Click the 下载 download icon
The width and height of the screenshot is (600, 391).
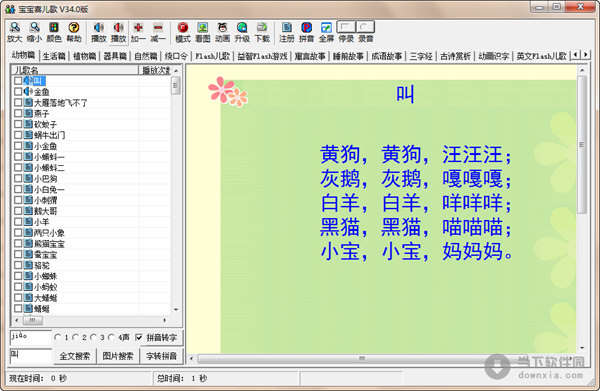point(262,27)
